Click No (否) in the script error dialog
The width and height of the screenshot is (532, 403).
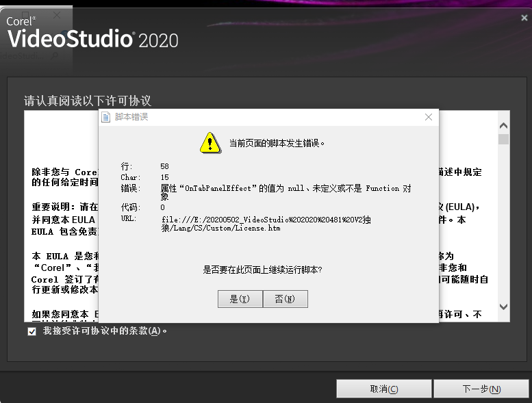pyautogui.click(x=285, y=298)
